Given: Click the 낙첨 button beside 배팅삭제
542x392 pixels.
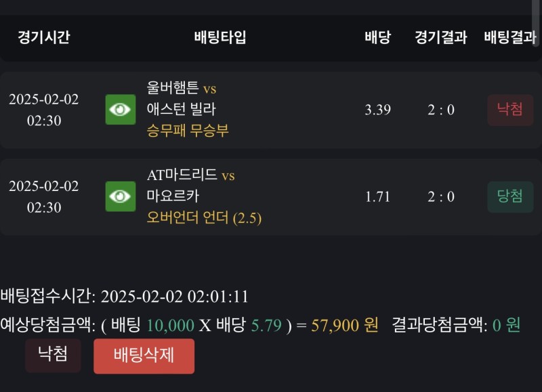Looking at the screenshot, I should click(53, 355).
